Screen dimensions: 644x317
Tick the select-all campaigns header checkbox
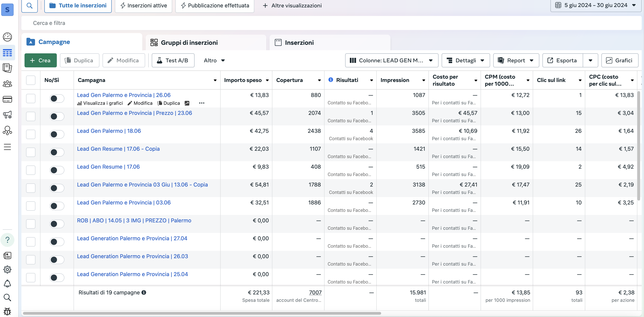pos(31,80)
